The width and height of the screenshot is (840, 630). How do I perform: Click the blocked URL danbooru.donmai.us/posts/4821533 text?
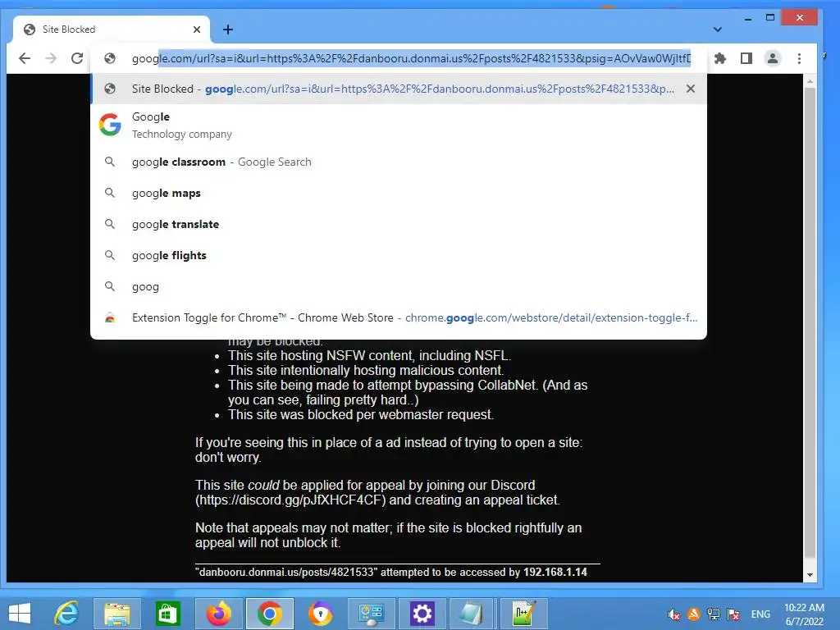click(286, 572)
